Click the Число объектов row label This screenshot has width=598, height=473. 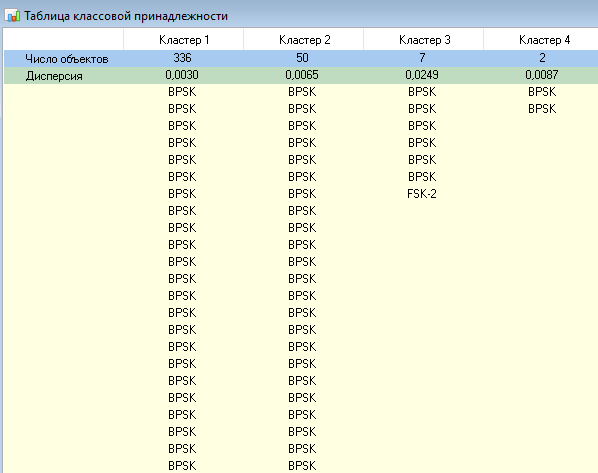coord(67,59)
